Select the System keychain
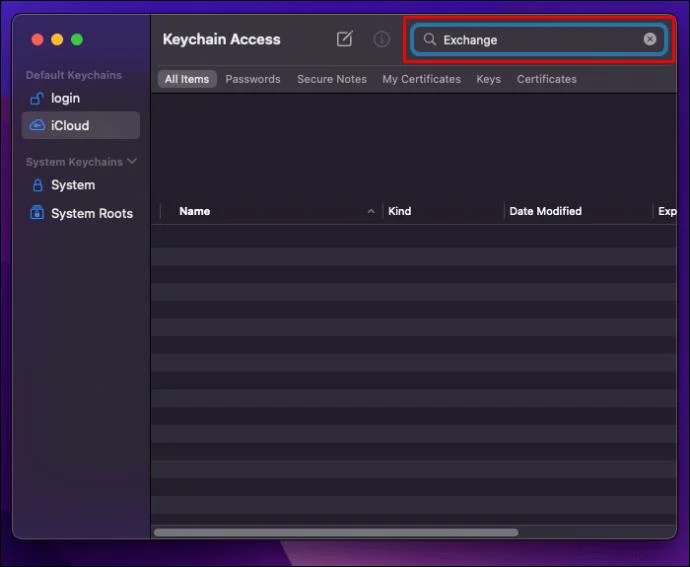 point(81,185)
